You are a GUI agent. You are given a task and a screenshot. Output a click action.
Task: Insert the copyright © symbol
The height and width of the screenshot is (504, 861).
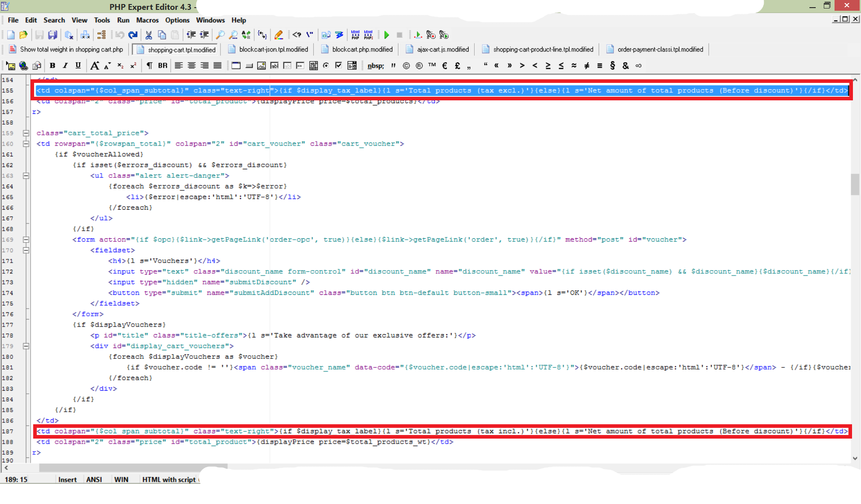point(406,66)
